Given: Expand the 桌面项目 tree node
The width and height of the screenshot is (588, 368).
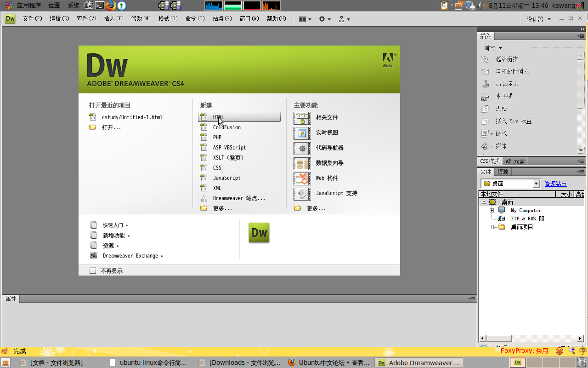Looking at the screenshot, I should tap(492, 227).
